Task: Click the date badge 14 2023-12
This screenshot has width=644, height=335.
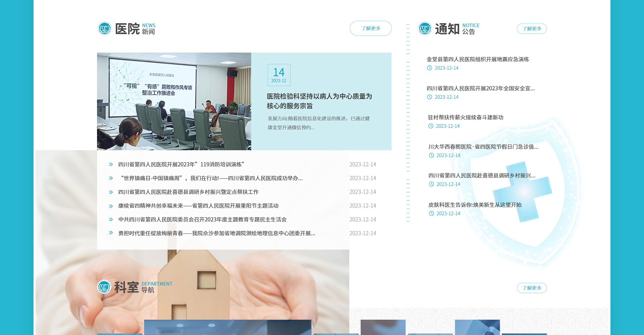Action: point(279,75)
